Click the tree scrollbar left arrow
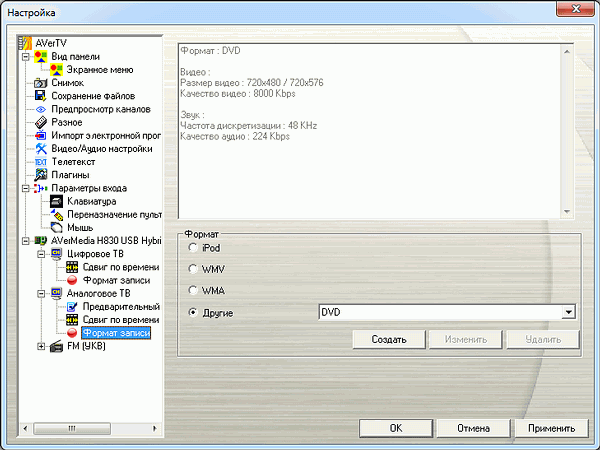 coord(25,429)
